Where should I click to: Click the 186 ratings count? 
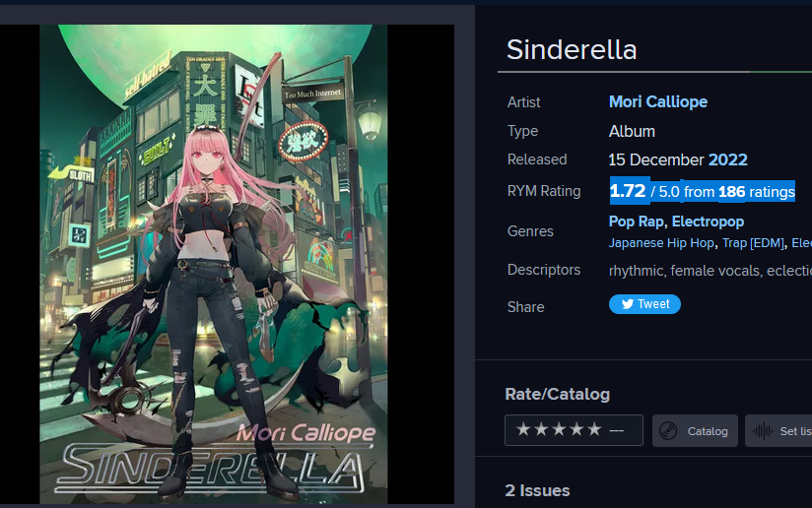732,192
